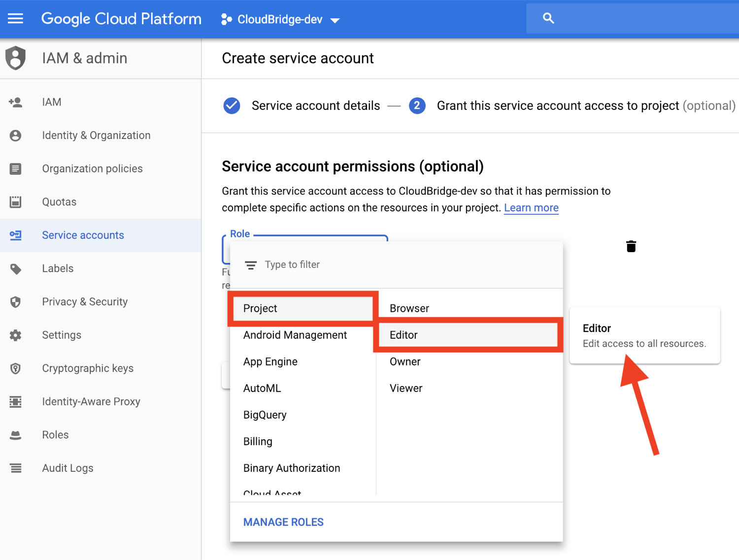The width and height of the screenshot is (739, 560).
Task: Click the search bar in the header
Action: pyautogui.click(x=633, y=19)
